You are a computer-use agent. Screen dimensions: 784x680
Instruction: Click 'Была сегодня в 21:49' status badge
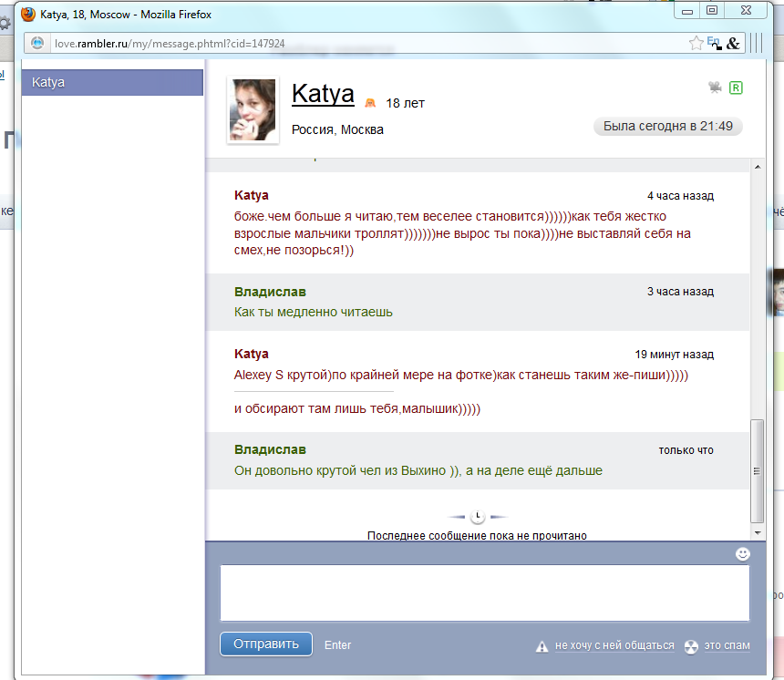[668, 126]
